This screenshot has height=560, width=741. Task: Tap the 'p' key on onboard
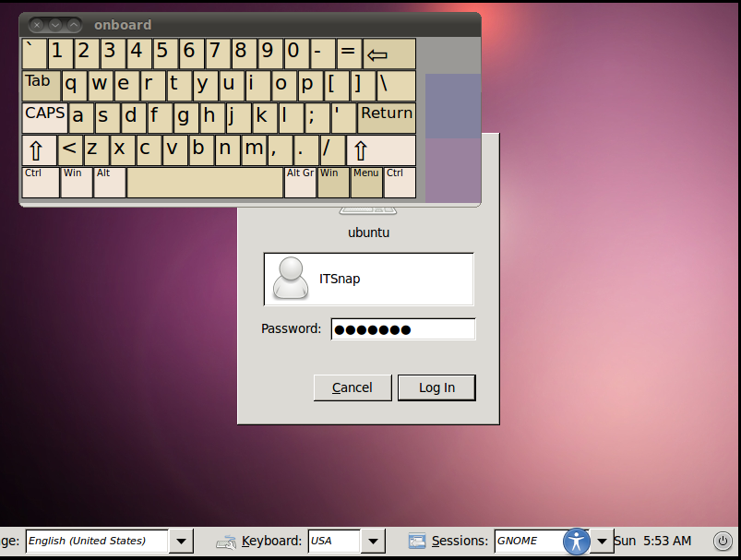[310, 86]
